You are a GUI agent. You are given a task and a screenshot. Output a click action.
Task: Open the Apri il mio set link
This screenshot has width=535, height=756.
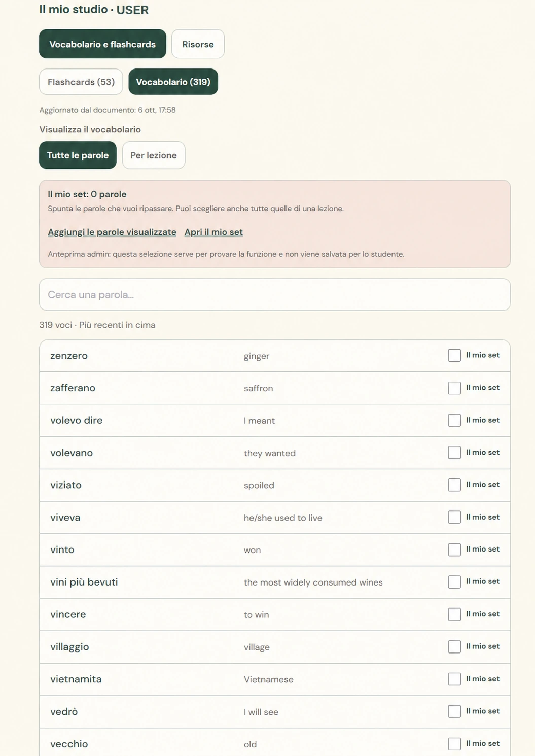pyautogui.click(x=213, y=232)
